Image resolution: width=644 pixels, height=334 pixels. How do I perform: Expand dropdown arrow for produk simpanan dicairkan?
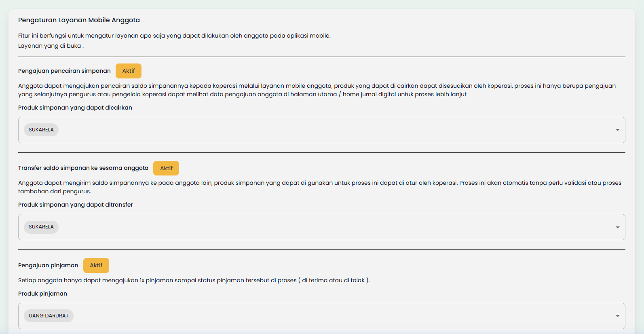(617, 130)
